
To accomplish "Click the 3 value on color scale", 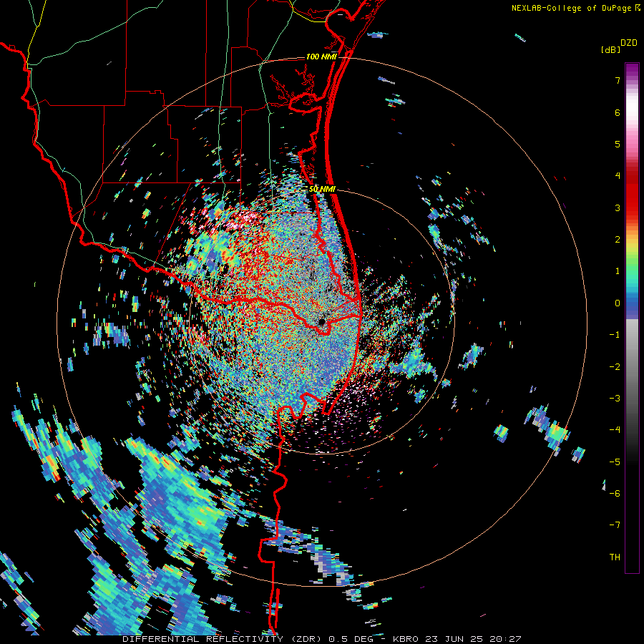I will point(618,208).
